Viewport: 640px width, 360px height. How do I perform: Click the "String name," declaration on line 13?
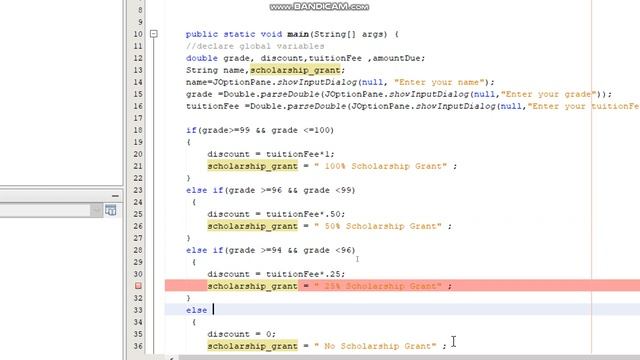[218, 70]
